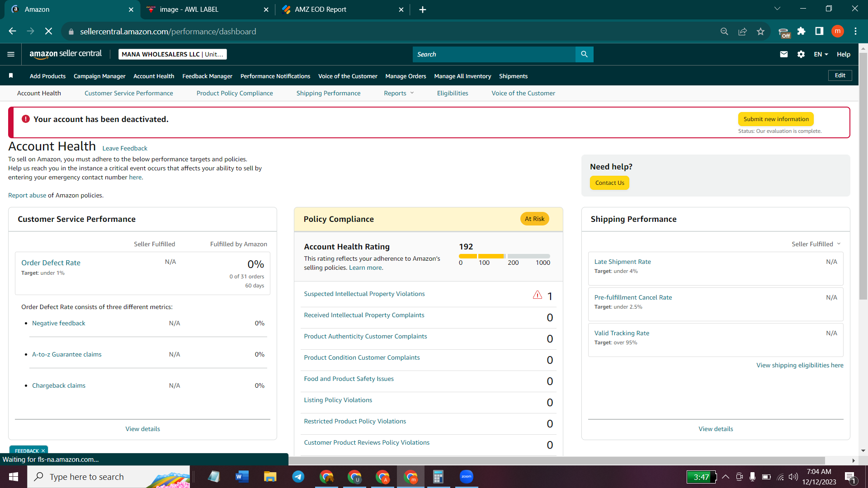The height and width of the screenshot is (488, 868).
Task: Click the bookmark flag icon beside Add Products
Action: point(11,75)
